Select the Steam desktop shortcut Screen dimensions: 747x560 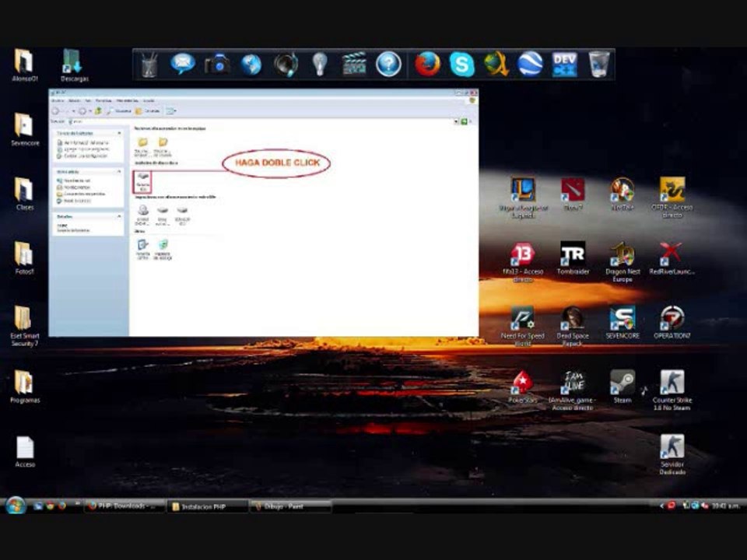(x=622, y=387)
